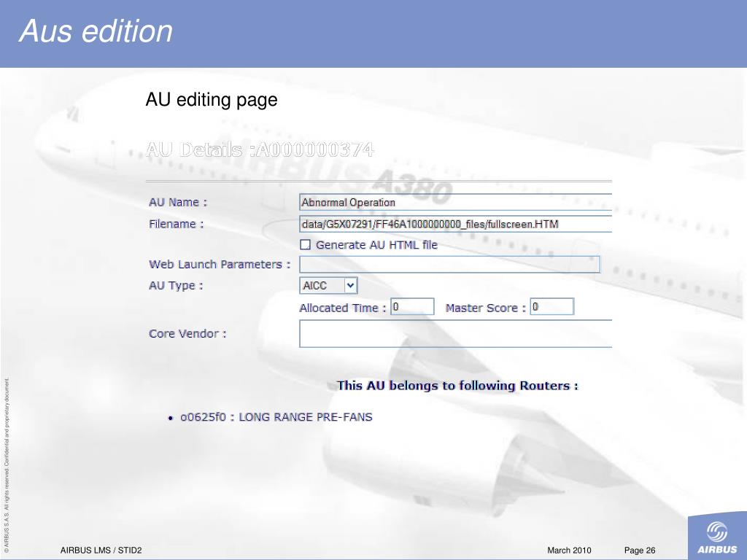Click the 'AU editing page' caption

212,100
